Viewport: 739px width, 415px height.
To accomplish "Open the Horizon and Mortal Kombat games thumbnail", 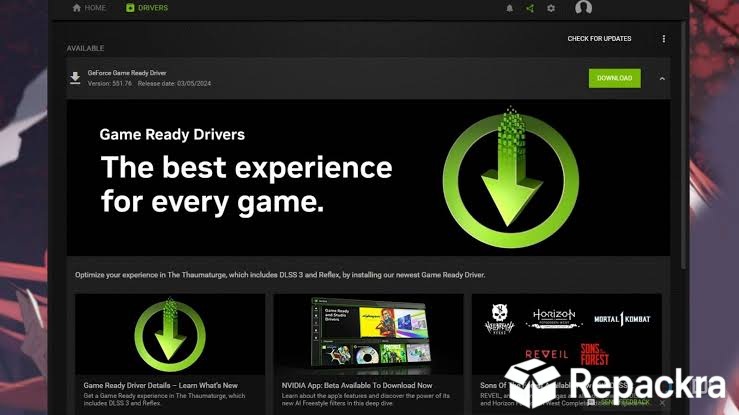I will (x=567, y=334).
